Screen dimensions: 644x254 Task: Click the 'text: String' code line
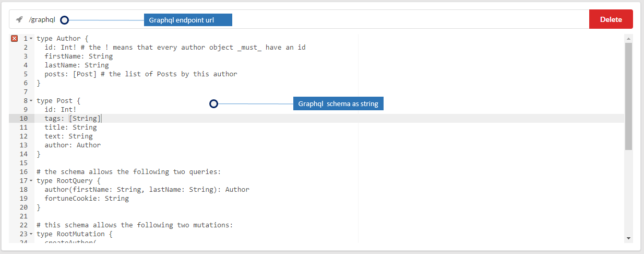[69, 136]
